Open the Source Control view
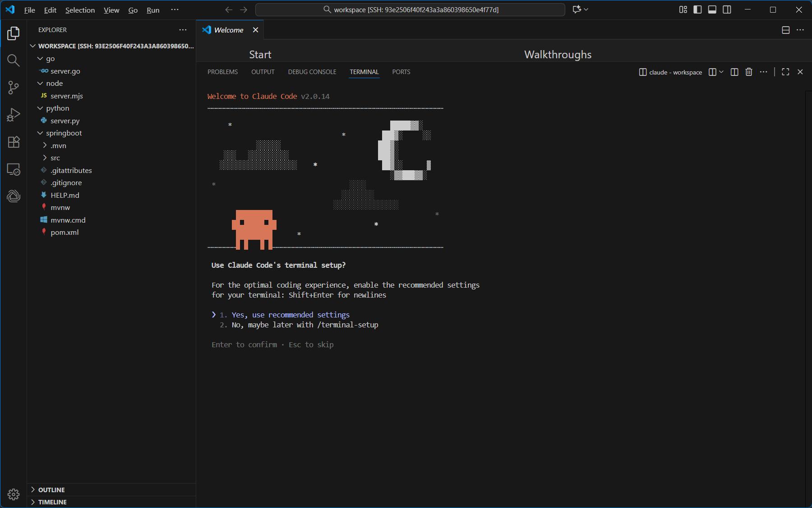The height and width of the screenshot is (508, 812). click(x=14, y=88)
